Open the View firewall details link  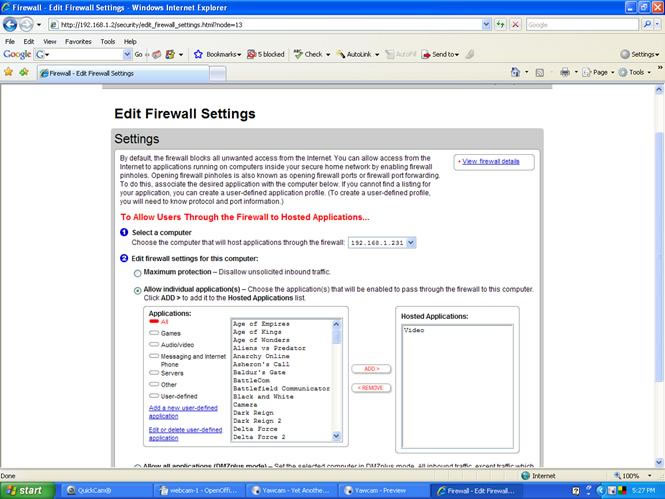pyautogui.click(x=491, y=162)
